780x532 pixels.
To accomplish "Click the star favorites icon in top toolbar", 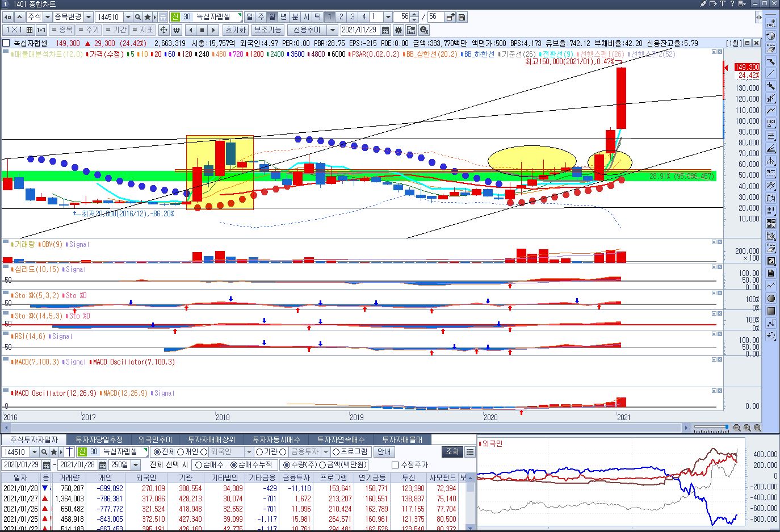I will click(148, 17).
